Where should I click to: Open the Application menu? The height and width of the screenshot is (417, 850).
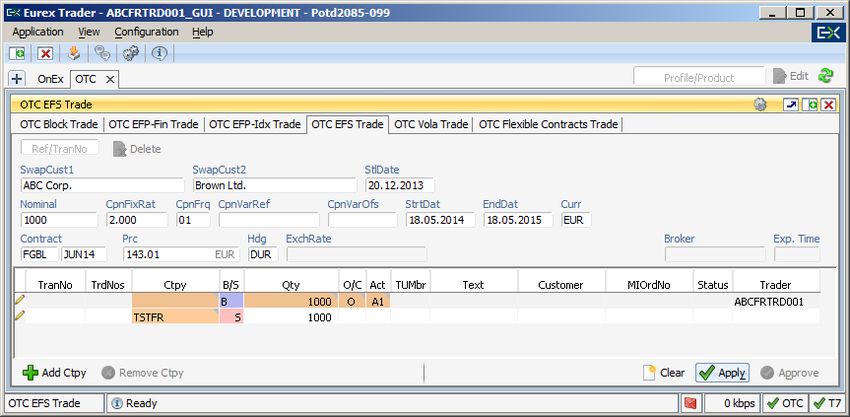point(38,32)
